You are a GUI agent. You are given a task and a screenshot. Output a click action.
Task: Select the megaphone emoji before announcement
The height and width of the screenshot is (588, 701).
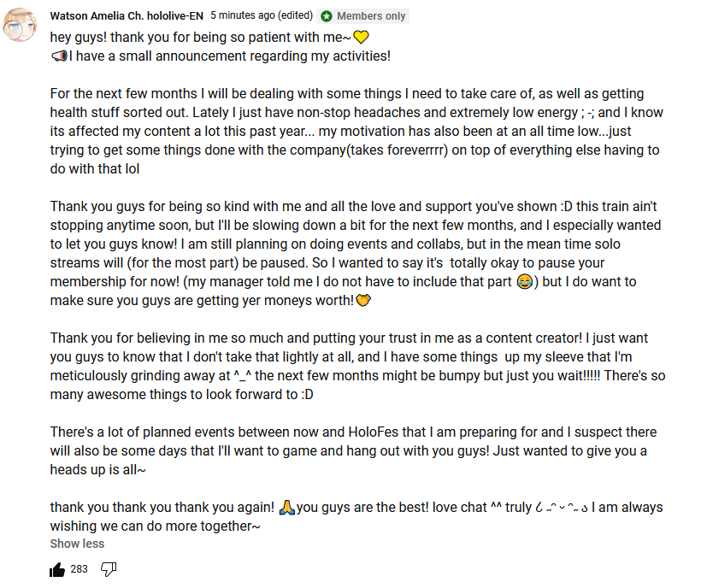[59, 56]
